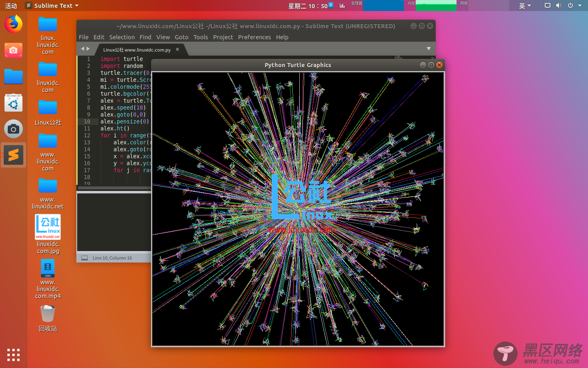Select linuxidc.com desktop folder
Image resolution: width=588 pixels, height=368 pixels.
[48, 77]
